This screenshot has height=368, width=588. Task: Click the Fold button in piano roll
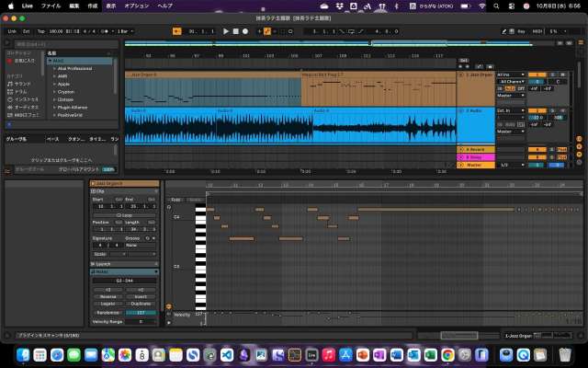(175, 199)
